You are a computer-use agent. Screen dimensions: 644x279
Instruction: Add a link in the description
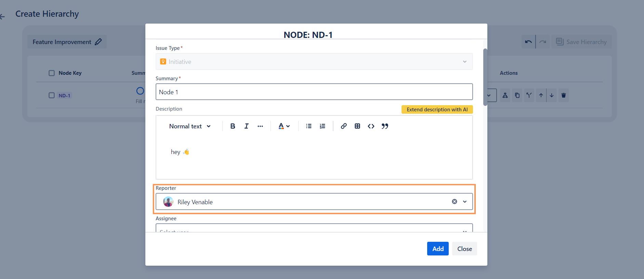click(x=344, y=126)
